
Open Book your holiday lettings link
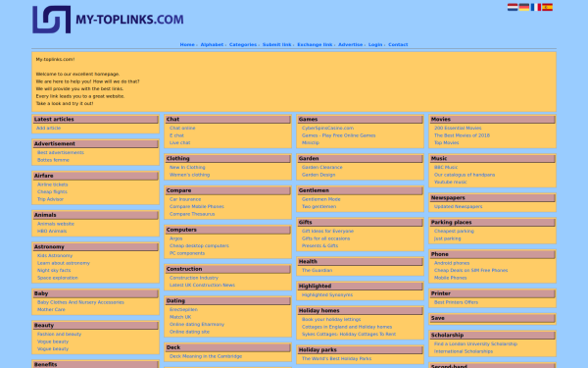(x=331, y=320)
